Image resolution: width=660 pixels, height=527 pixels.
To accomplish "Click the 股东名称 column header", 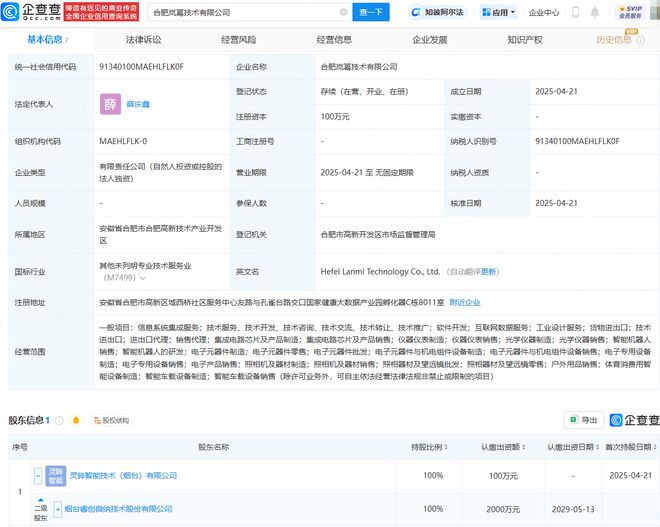I will (x=213, y=447).
